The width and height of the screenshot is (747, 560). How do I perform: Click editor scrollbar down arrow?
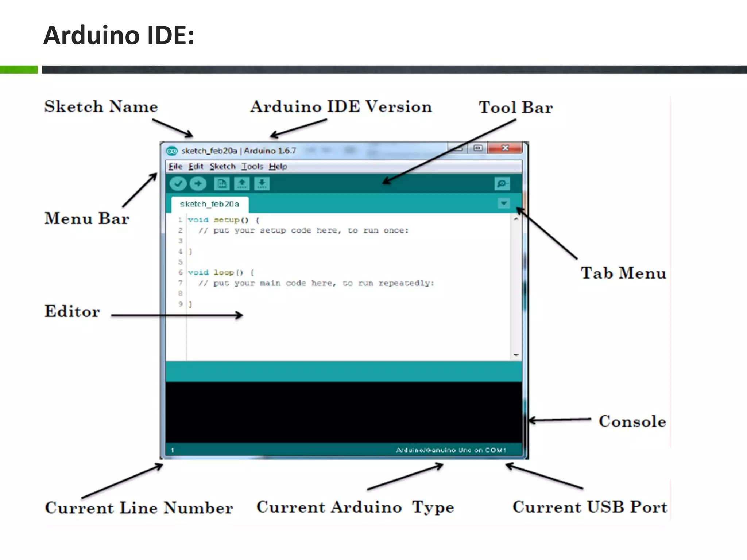(516, 355)
